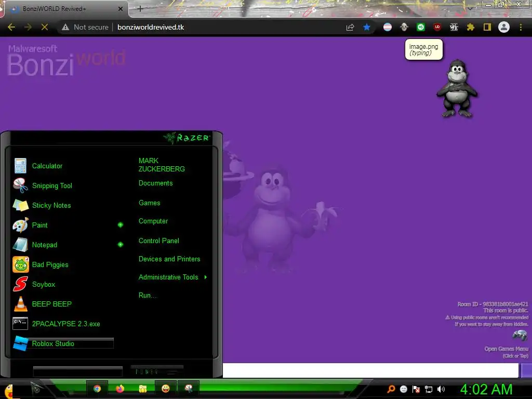The height and width of the screenshot is (399, 532).
Task: Click the round white-face tray icon
Action: tap(403, 389)
